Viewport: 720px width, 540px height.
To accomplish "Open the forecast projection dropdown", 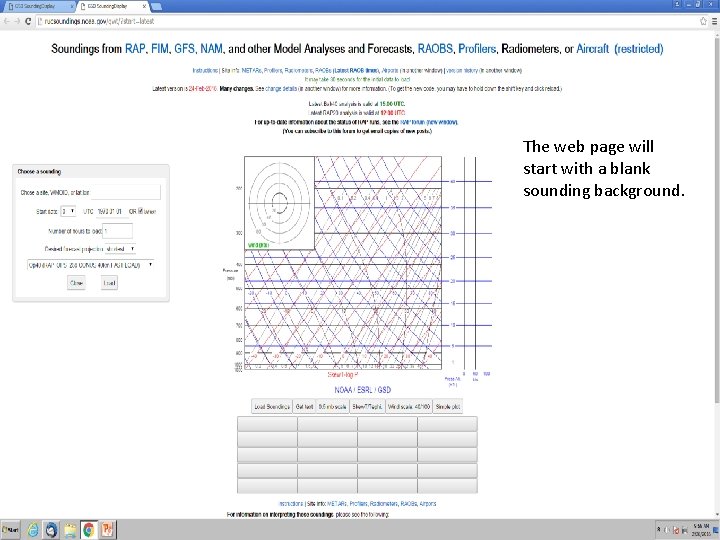I will tap(120, 249).
